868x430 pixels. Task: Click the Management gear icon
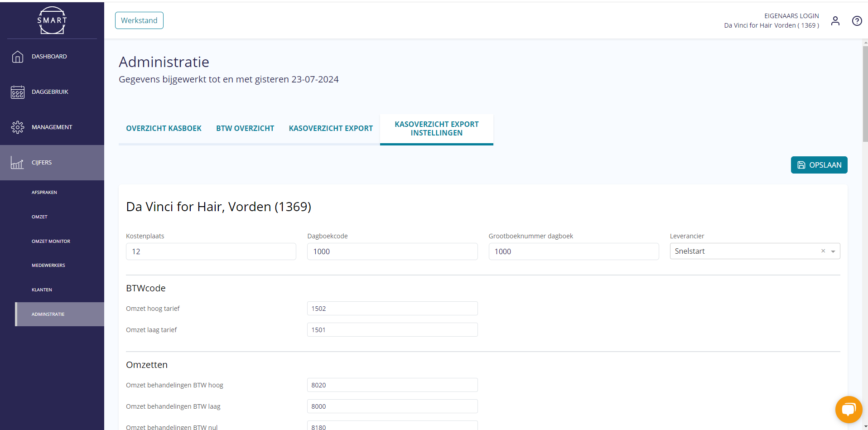[18, 127]
